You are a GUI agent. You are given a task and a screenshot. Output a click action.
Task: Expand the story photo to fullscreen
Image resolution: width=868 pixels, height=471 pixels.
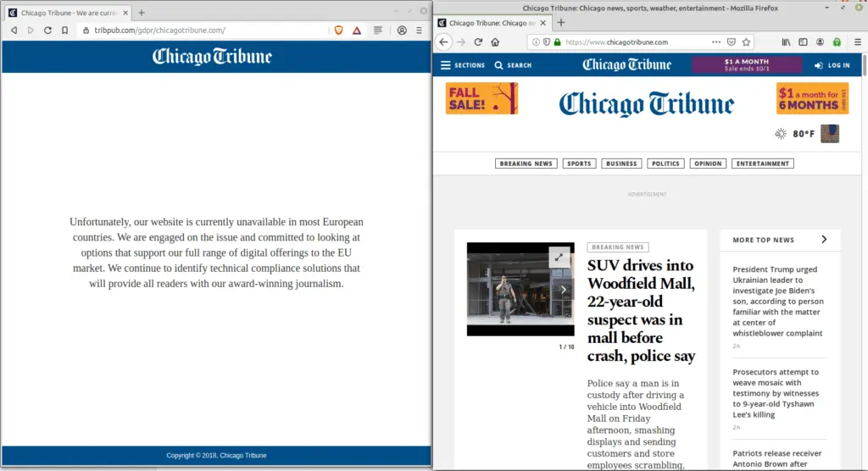point(559,257)
